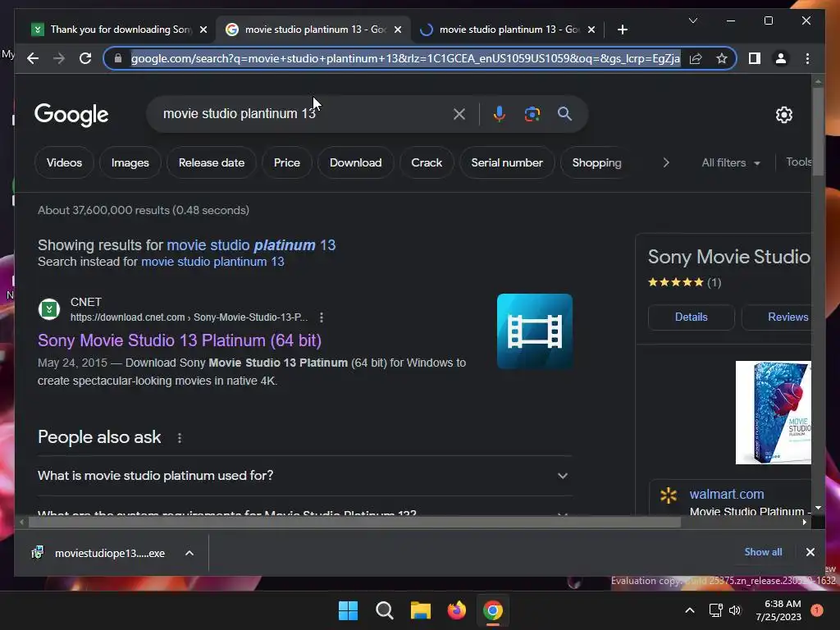840x630 pixels.
Task: Launch Firefox from taskbar
Action: (x=456, y=610)
